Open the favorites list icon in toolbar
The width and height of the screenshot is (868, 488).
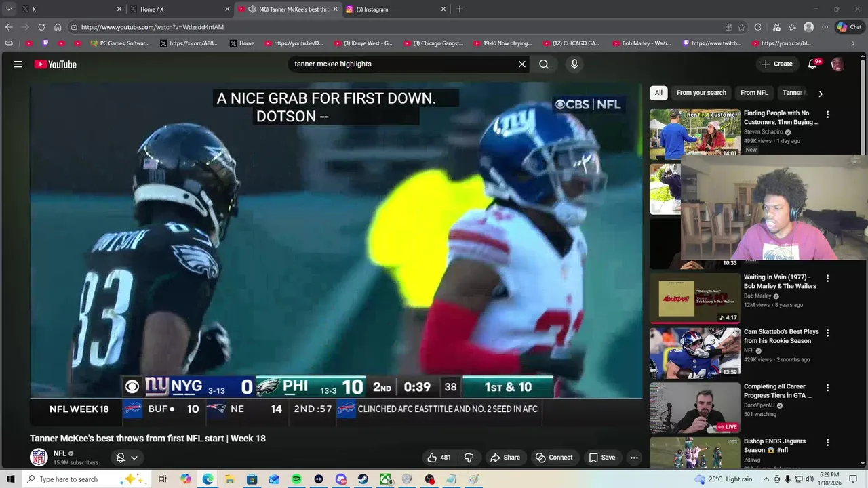pyautogui.click(x=793, y=27)
